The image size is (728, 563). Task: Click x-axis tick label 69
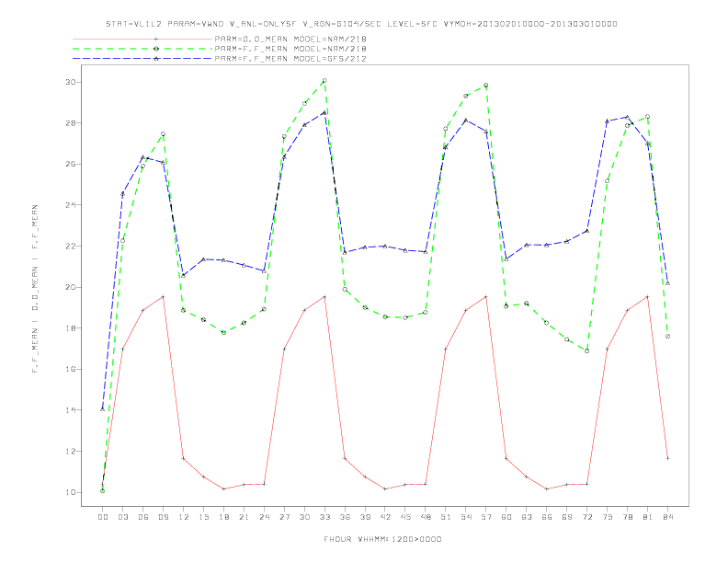(x=567, y=517)
